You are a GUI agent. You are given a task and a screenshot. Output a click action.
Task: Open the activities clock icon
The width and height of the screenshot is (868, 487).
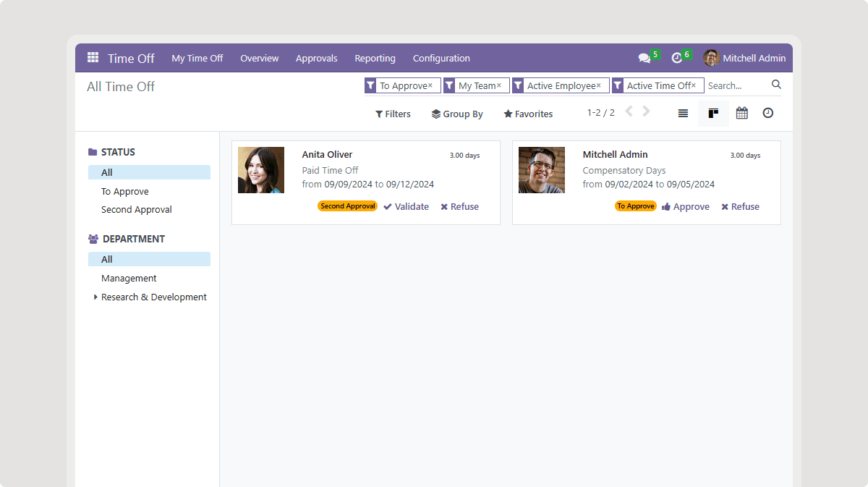(677, 58)
